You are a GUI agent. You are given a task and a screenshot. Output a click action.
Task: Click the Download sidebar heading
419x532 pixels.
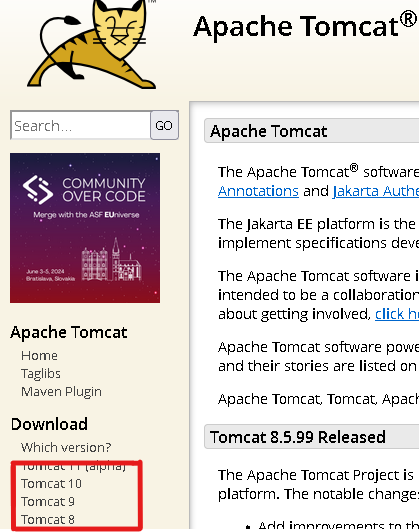[x=49, y=424]
